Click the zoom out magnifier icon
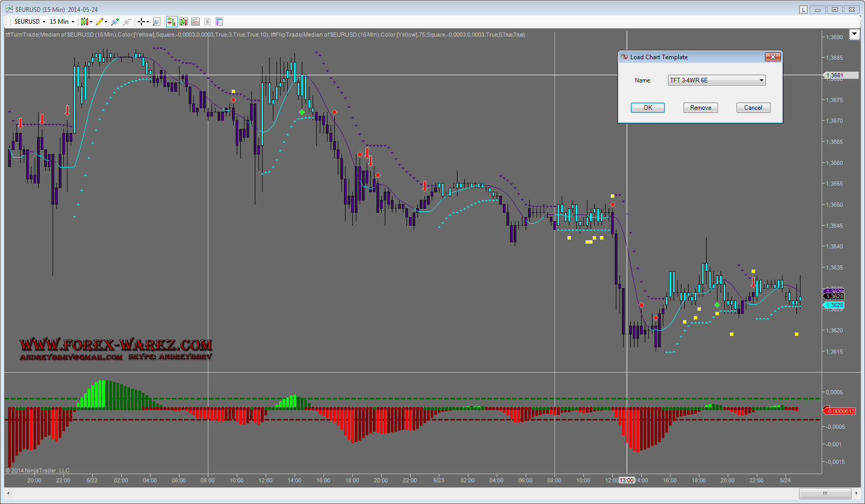This screenshot has height=504, width=865. 126,22
